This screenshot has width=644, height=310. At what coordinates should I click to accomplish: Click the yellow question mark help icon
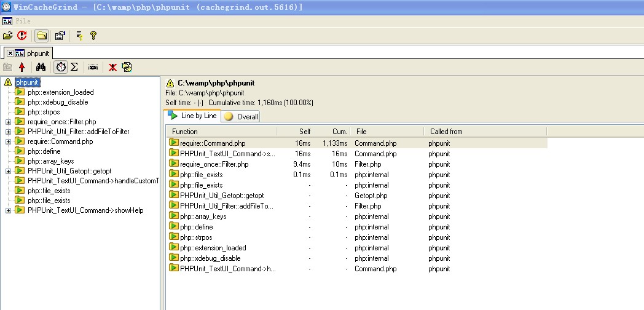point(93,36)
